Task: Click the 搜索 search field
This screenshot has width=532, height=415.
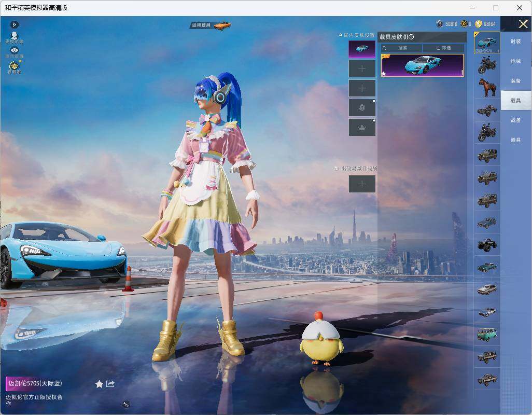Action: (x=401, y=48)
